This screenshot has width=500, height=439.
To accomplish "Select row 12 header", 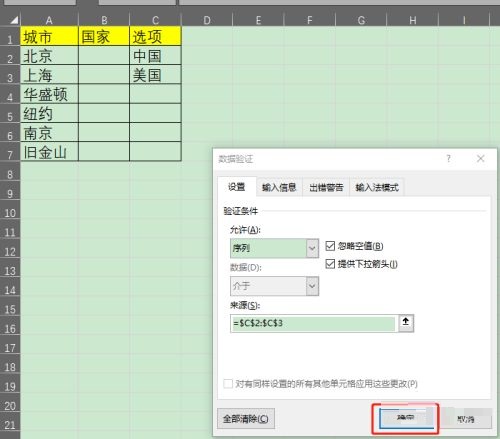I will [x=10, y=248].
